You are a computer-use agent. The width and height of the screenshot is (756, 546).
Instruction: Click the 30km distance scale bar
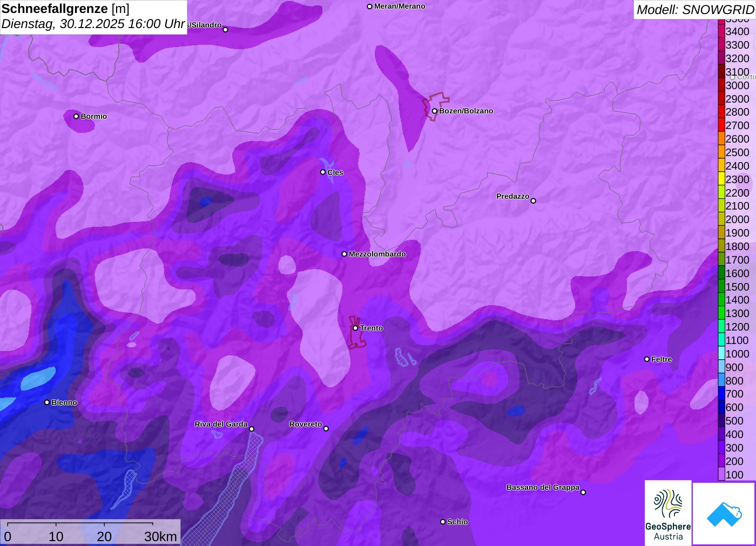coord(80,524)
